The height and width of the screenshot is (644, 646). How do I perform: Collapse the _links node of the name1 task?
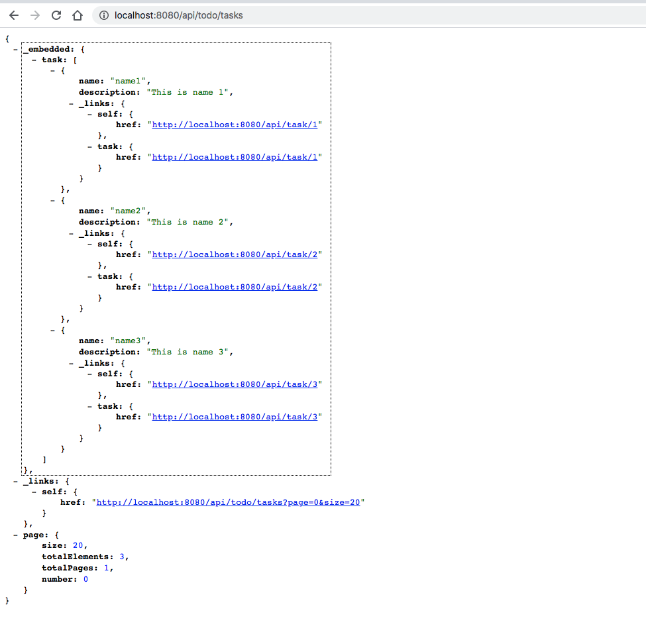[x=70, y=103]
